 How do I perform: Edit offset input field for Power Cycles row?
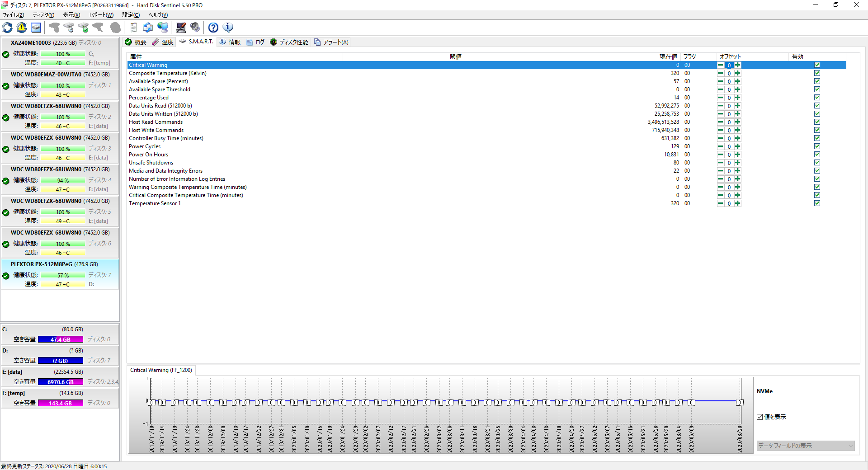click(729, 146)
